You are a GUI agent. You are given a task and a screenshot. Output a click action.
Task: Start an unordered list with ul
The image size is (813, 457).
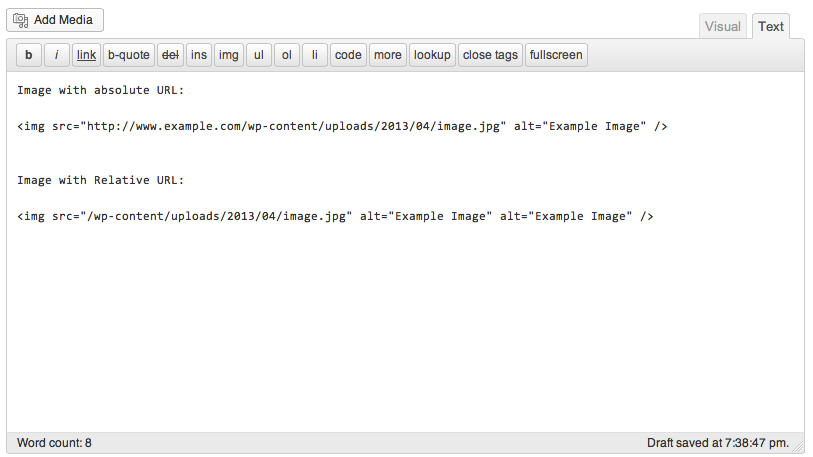(259, 55)
